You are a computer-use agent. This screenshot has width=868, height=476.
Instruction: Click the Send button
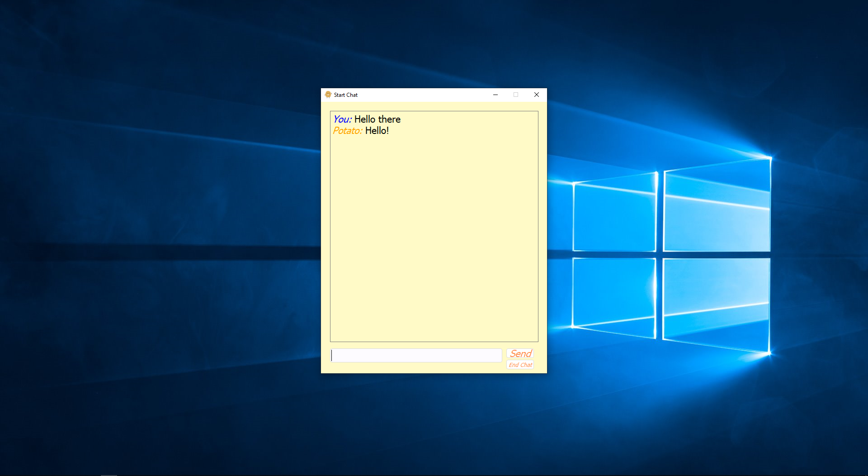[520, 353]
